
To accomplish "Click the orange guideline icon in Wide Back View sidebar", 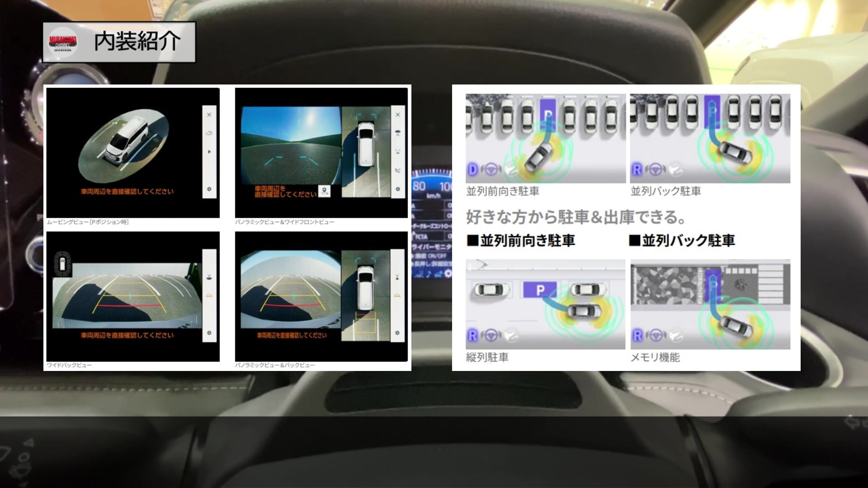I will tap(209, 295).
